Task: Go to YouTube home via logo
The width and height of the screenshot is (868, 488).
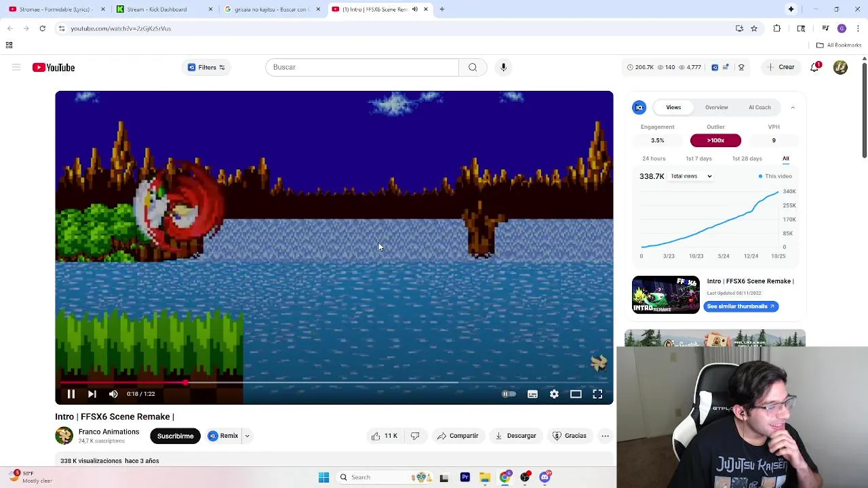Action: [54, 67]
